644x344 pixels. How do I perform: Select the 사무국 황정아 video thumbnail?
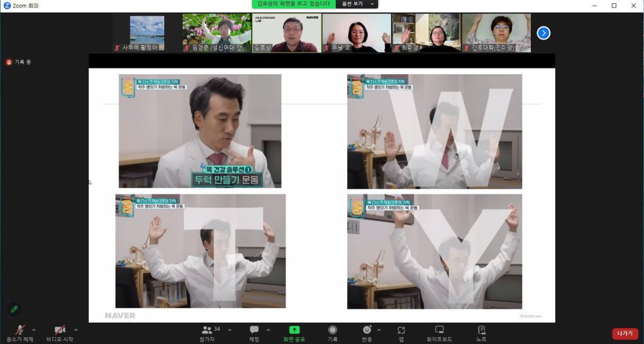147,33
